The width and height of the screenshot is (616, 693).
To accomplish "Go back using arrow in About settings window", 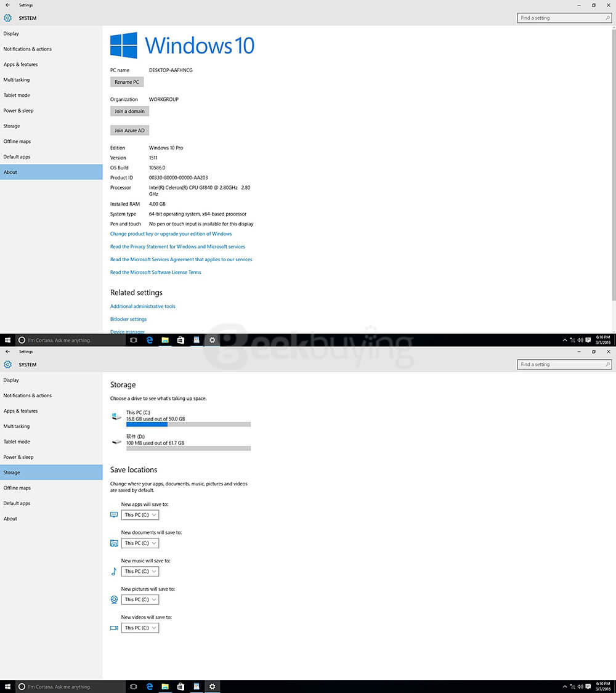I will (7, 5).
